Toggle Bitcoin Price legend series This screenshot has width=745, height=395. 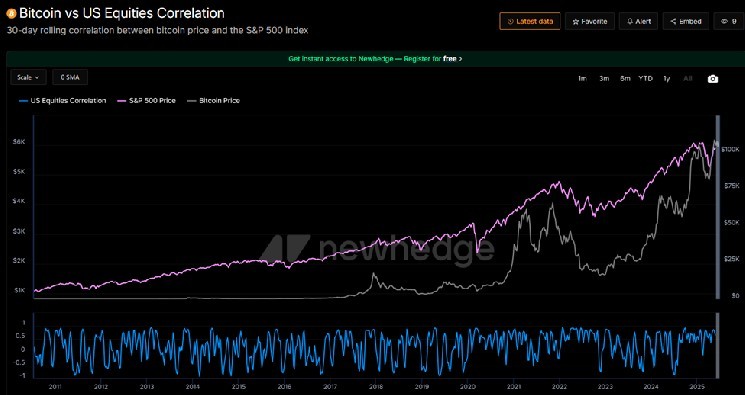213,101
